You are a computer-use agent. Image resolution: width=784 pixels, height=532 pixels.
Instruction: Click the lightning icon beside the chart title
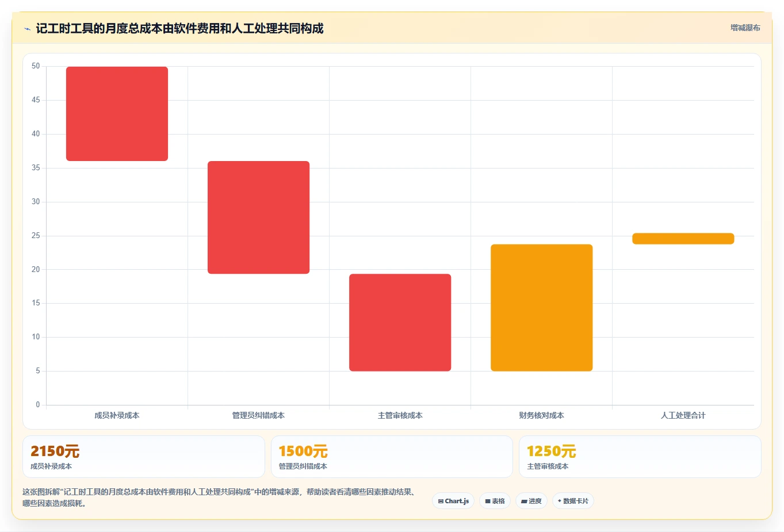point(27,29)
